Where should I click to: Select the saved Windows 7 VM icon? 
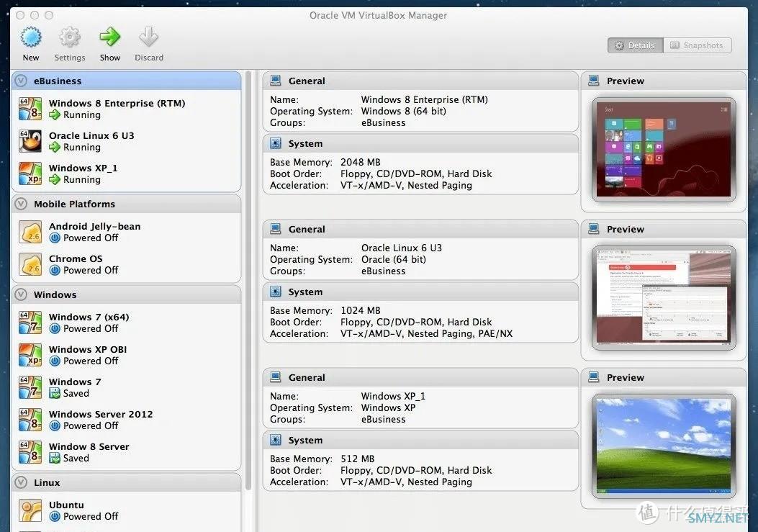coord(30,387)
